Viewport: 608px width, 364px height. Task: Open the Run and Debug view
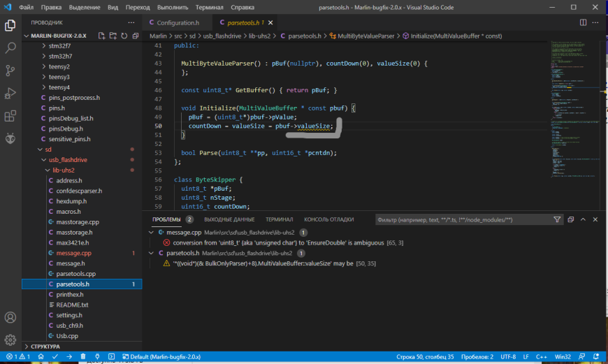pos(10,94)
